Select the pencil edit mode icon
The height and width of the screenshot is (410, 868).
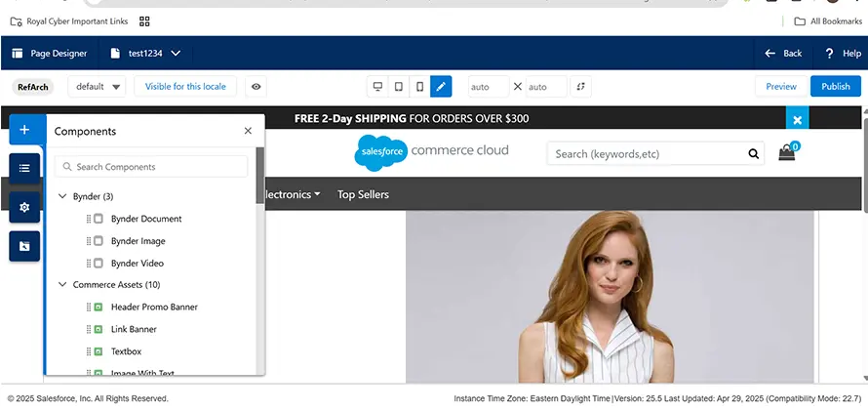[x=441, y=87]
